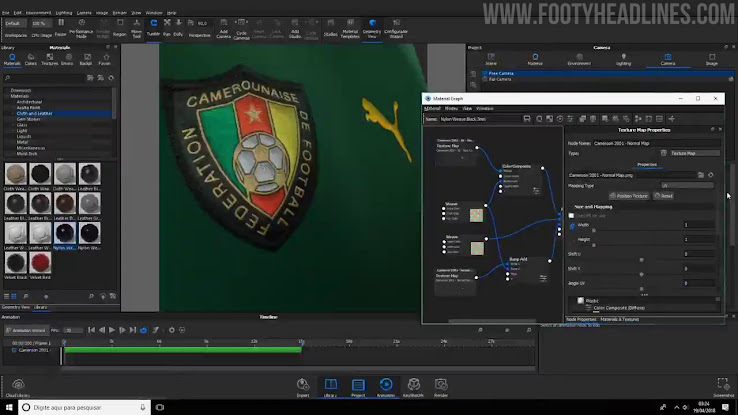Screen dimensions: 738x415
Task: Toggle the Animation panel from bottom bar
Action: click(386, 387)
